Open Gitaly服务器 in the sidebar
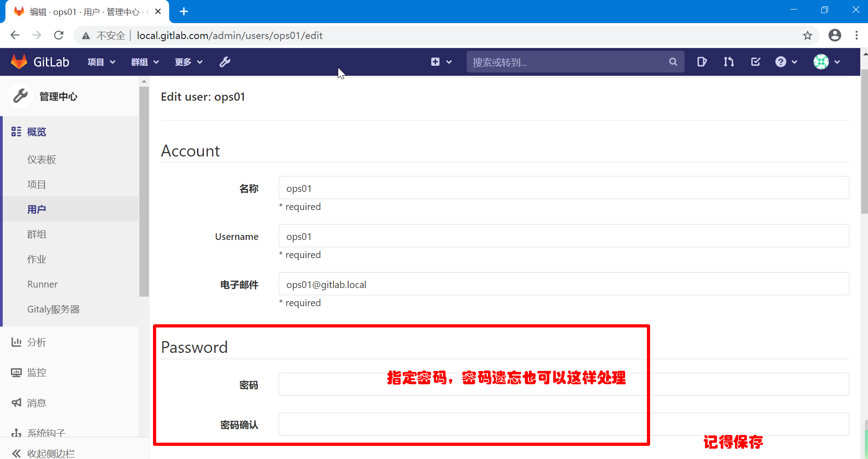Viewport: 868px width, 459px height. pyautogui.click(x=53, y=309)
